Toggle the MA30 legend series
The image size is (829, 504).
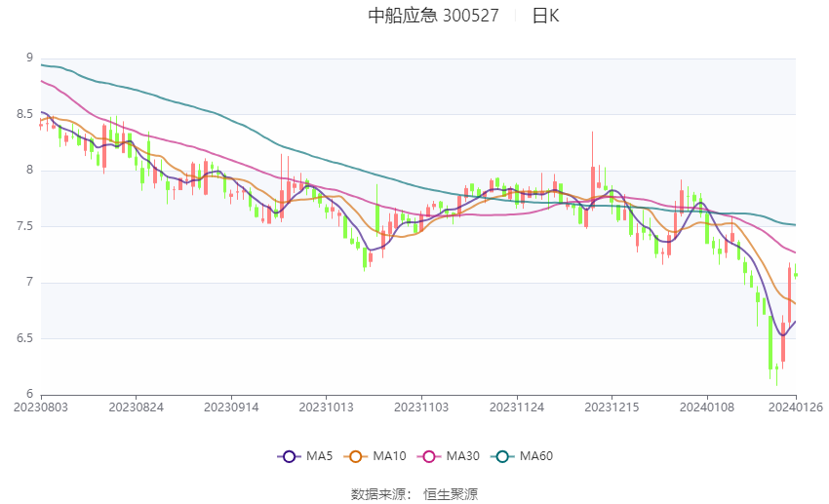(449, 456)
